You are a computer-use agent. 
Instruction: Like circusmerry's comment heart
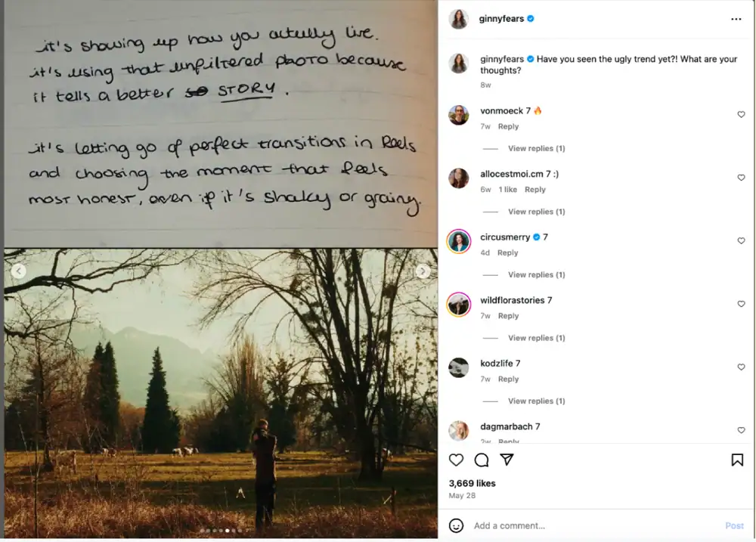[x=741, y=240]
